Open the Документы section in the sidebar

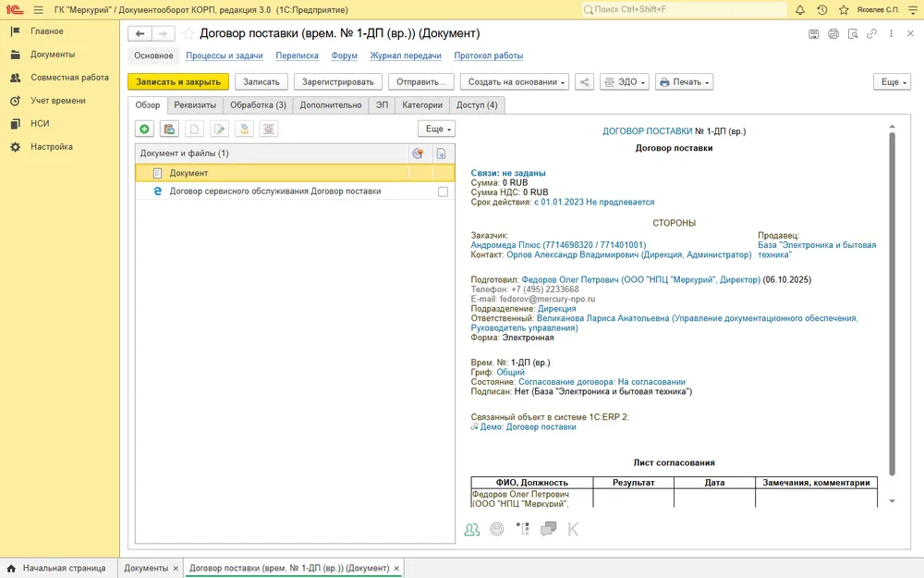[53, 55]
